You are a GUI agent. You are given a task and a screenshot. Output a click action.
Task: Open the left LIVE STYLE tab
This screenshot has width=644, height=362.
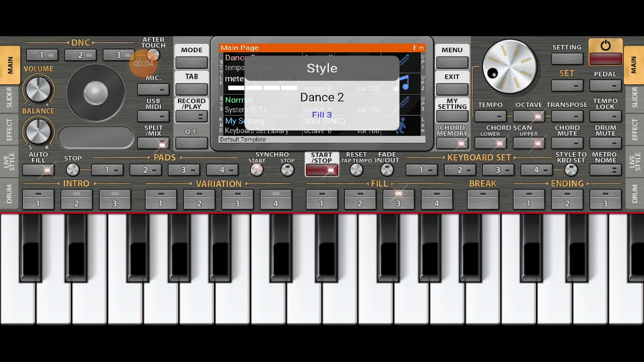click(9, 162)
